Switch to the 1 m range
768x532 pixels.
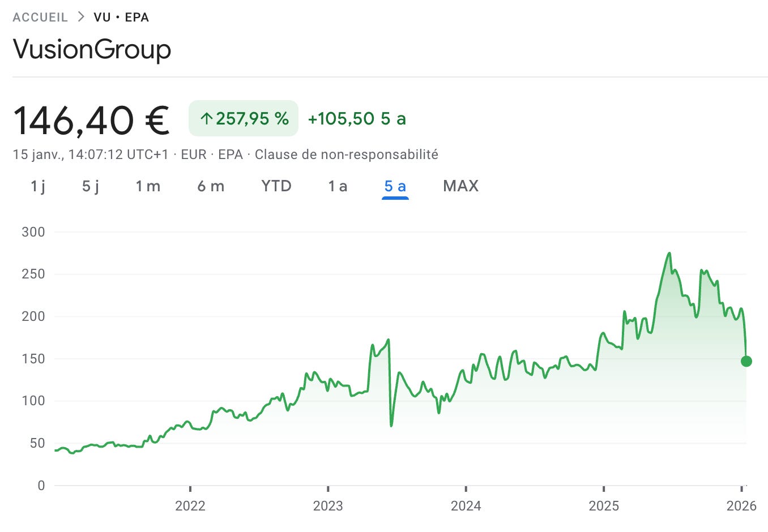click(148, 186)
